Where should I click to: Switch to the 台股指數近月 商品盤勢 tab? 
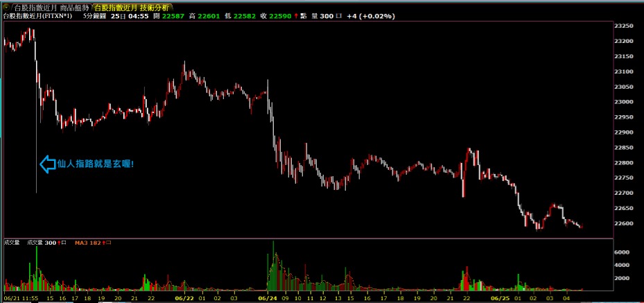[x=51, y=8]
